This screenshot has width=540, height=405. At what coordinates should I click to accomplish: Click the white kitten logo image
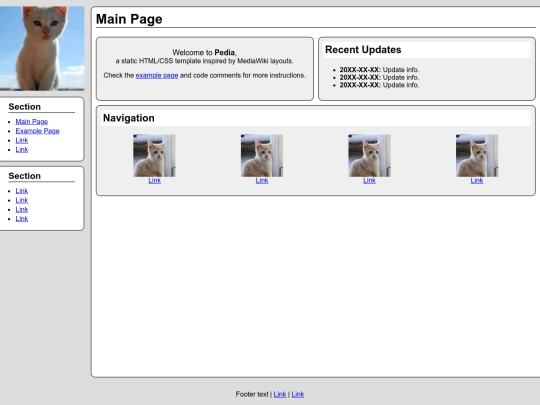coord(42,48)
